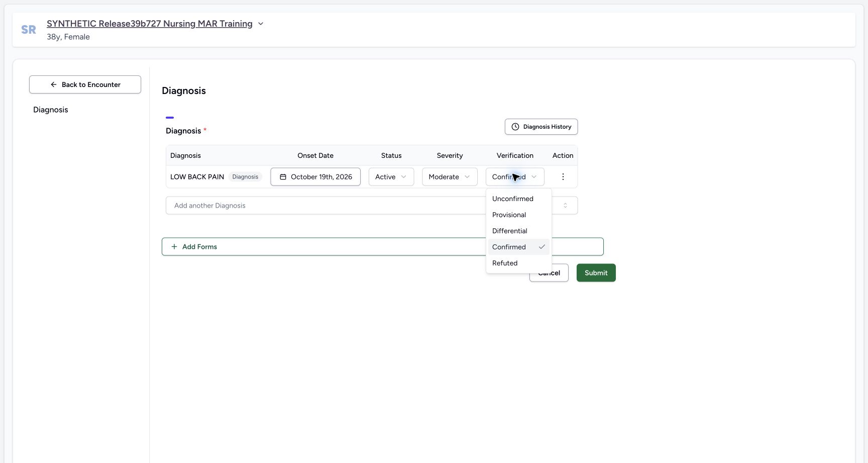Screen dimensions: 868x463
Task: Open the Moderate severity dropdown
Action: [450, 177]
